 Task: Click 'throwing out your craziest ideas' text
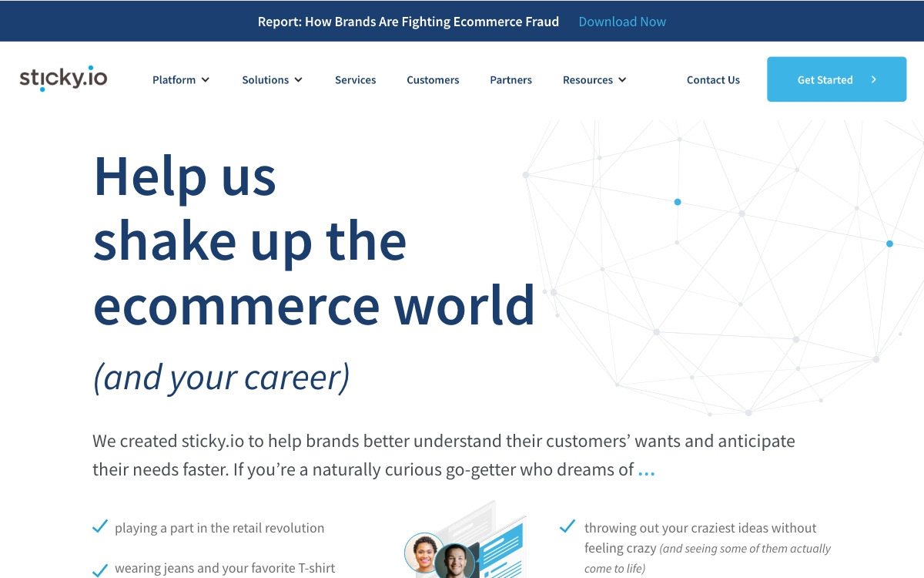(x=708, y=548)
